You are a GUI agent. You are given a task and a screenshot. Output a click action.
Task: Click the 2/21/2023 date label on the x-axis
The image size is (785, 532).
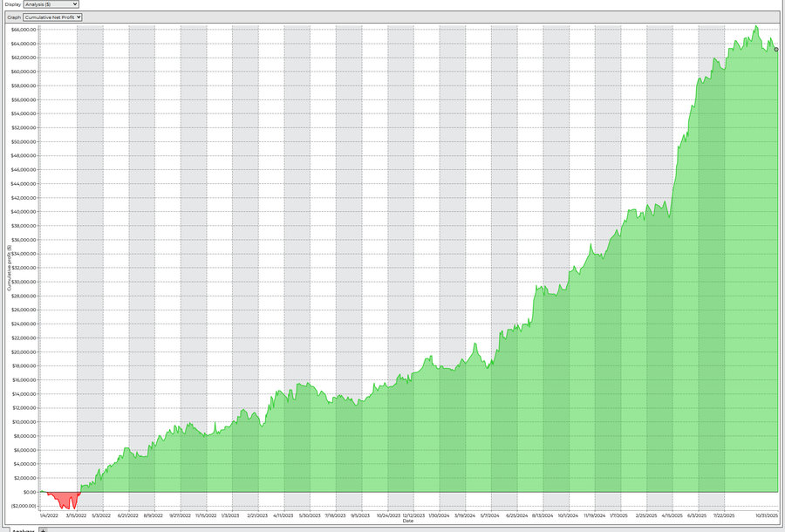[x=256, y=515]
